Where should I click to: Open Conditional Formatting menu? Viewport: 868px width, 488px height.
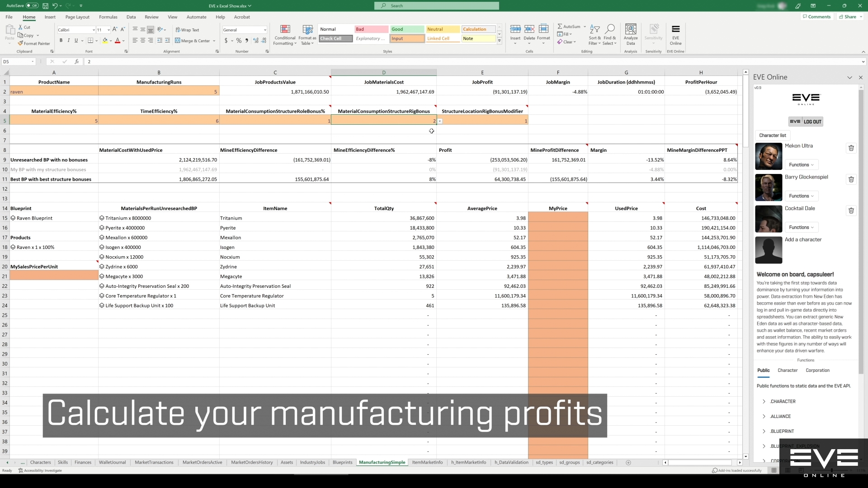285,34
